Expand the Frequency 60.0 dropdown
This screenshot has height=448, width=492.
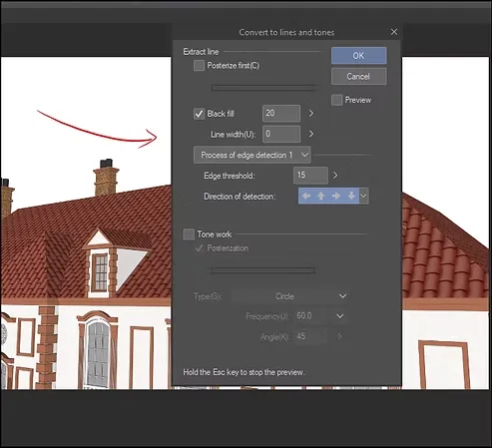point(339,316)
